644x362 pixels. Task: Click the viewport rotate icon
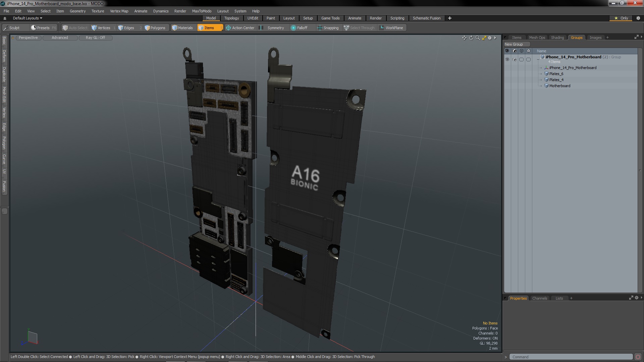tap(471, 38)
